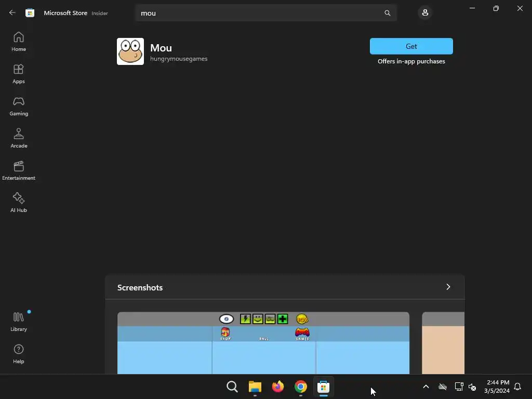The image size is (532, 399).
Task: Click the OneDrive cloud tray icon
Action: pyautogui.click(x=443, y=387)
